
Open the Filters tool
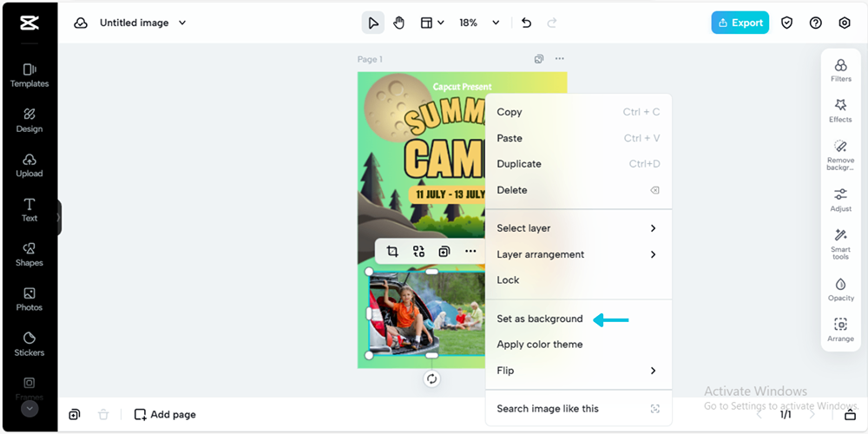[x=840, y=70]
